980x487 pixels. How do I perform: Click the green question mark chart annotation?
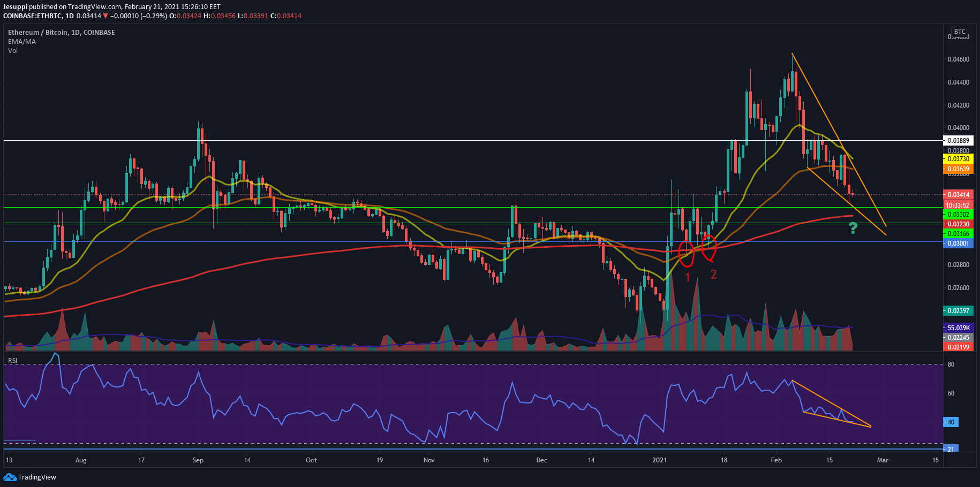pyautogui.click(x=853, y=229)
